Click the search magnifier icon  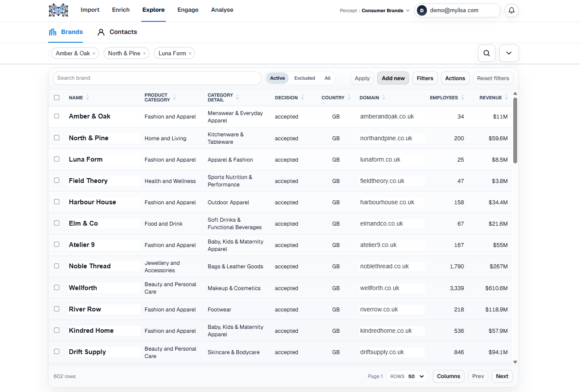(487, 53)
